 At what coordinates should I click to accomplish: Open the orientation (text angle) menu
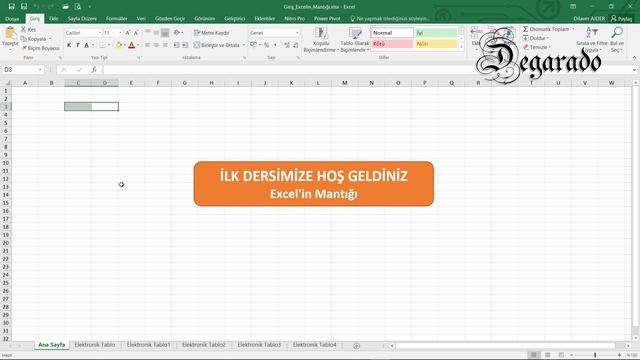click(178, 33)
